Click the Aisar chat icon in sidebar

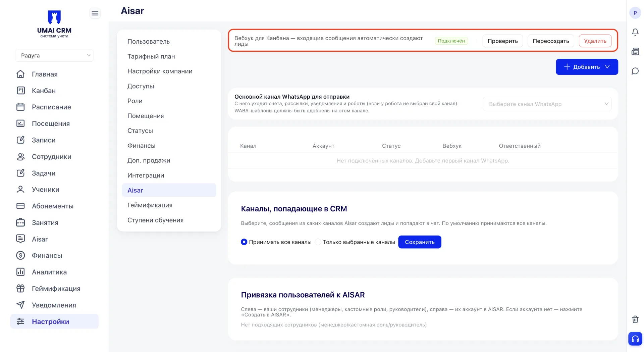[20, 239]
